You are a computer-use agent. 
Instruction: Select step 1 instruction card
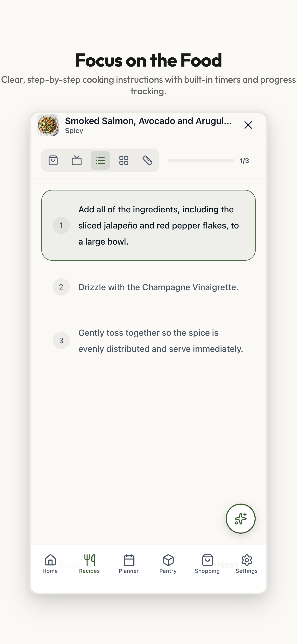(148, 225)
